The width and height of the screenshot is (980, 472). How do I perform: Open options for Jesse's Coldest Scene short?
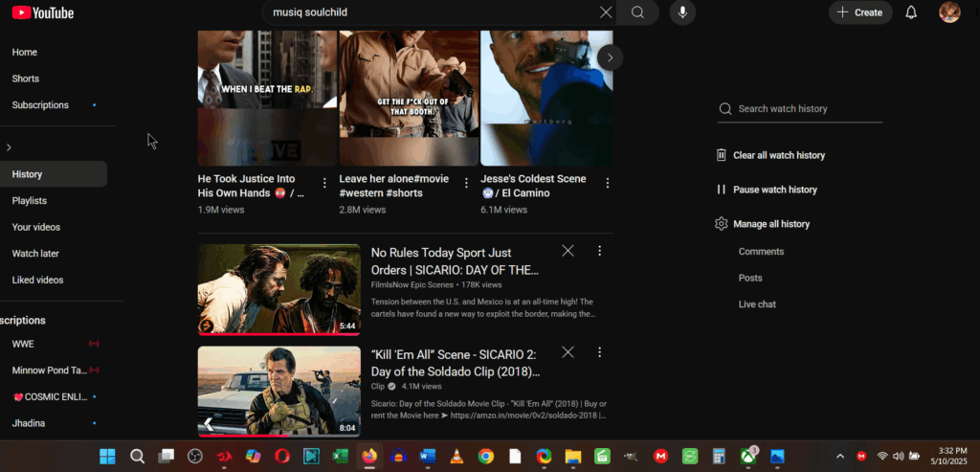coord(608,183)
